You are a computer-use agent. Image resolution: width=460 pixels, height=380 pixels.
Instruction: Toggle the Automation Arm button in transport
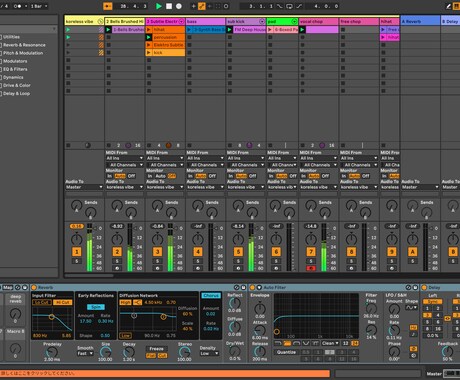(202, 6)
